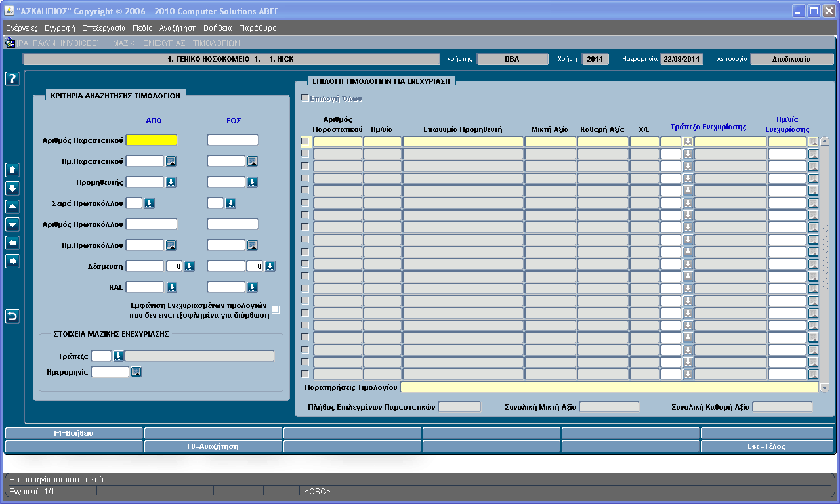Click the first-record up arrow sidebar icon
The height and width of the screenshot is (504, 840).
point(12,169)
